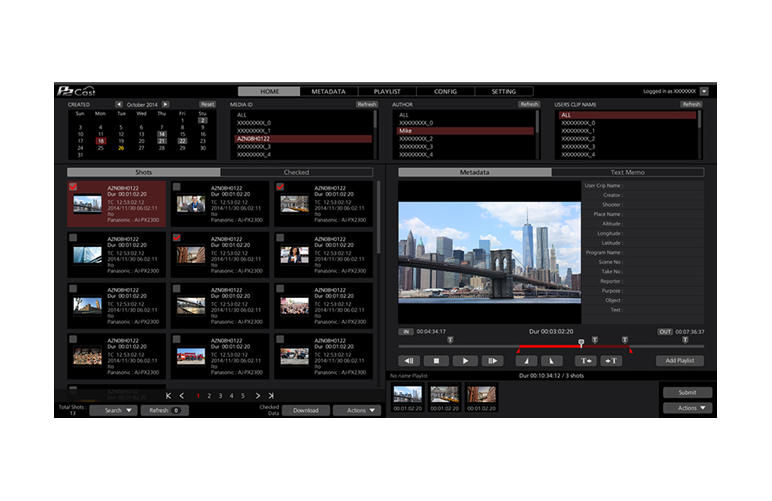Screen dimensions: 772x501
Task: Switch to the METADATA tab
Action: (328, 91)
